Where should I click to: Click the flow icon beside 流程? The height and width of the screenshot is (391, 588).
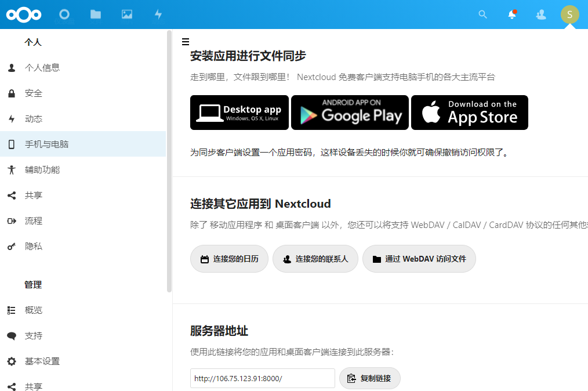pyautogui.click(x=12, y=221)
